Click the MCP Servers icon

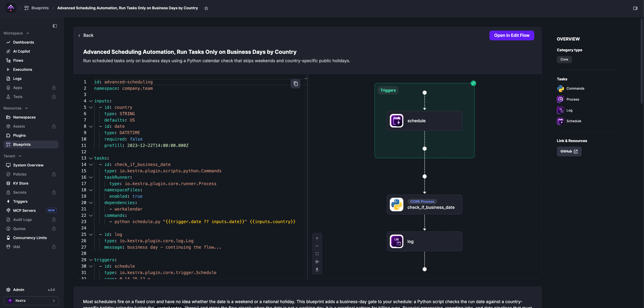coord(8,210)
